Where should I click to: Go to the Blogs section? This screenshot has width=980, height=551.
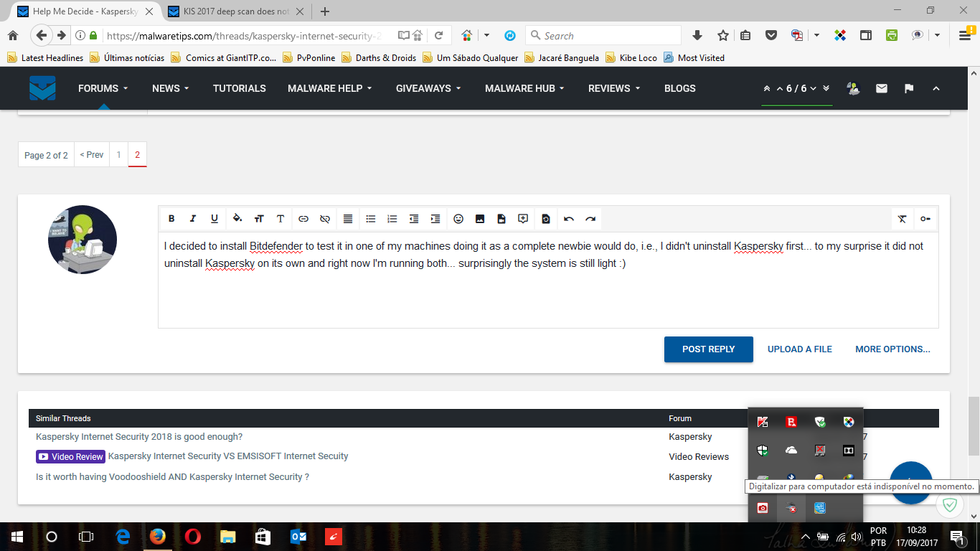[680, 88]
